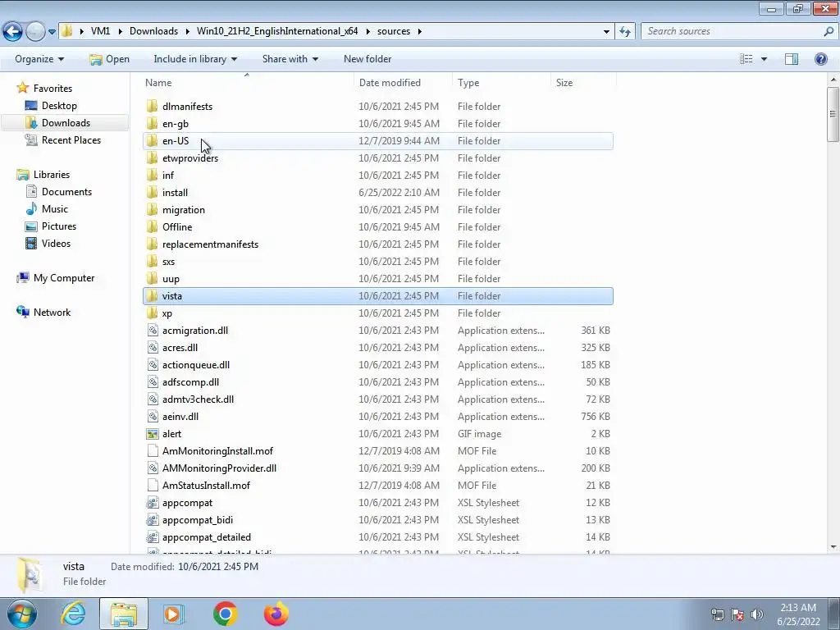This screenshot has height=630, width=840.
Task: Open the More view options dropdown arrow
Action: point(764,59)
